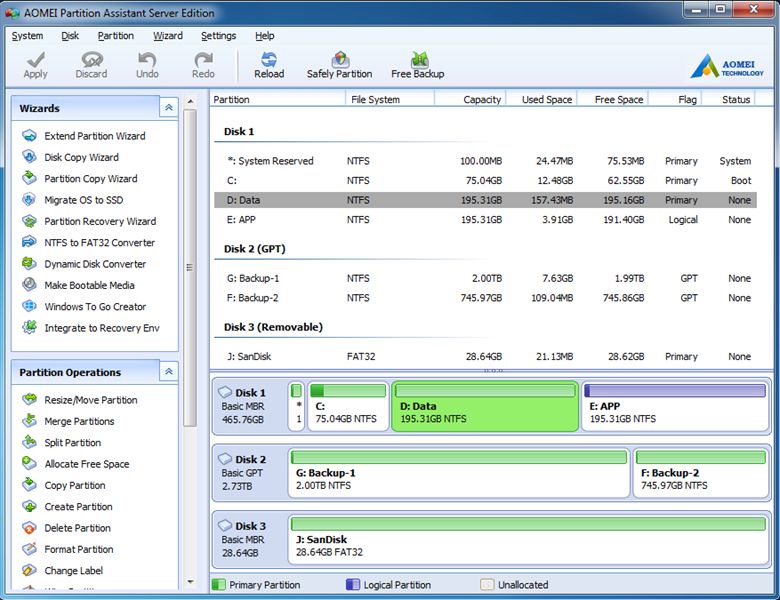Viewport: 780px width, 600px height.
Task: Choose Delete Partition operation text
Action: click(78, 528)
